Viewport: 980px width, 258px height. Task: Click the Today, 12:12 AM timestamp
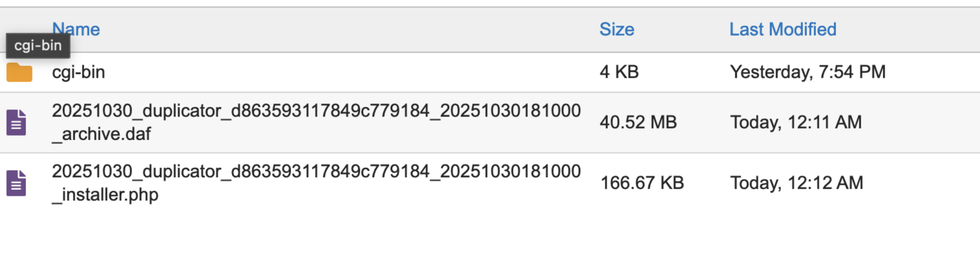click(x=796, y=183)
